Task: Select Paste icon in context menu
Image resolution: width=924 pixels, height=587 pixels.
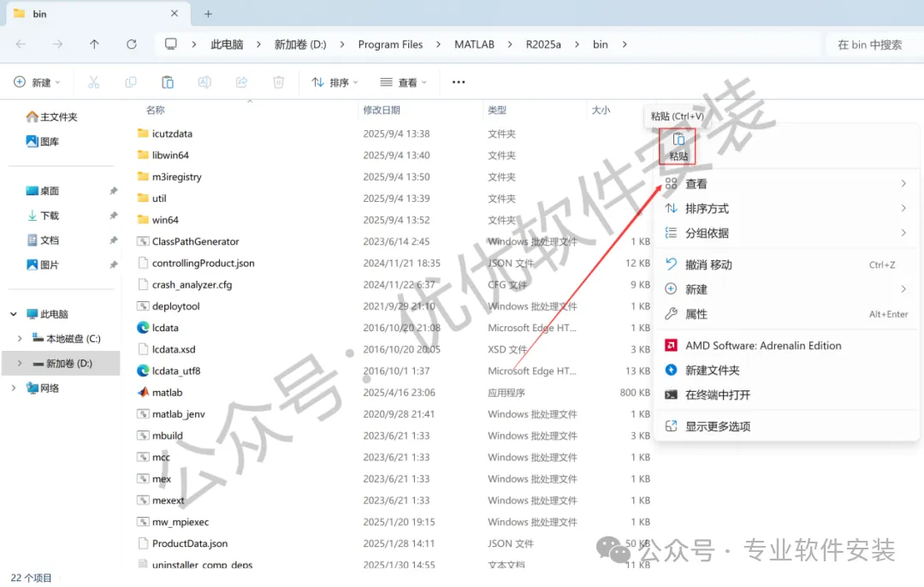Action: pos(678,146)
